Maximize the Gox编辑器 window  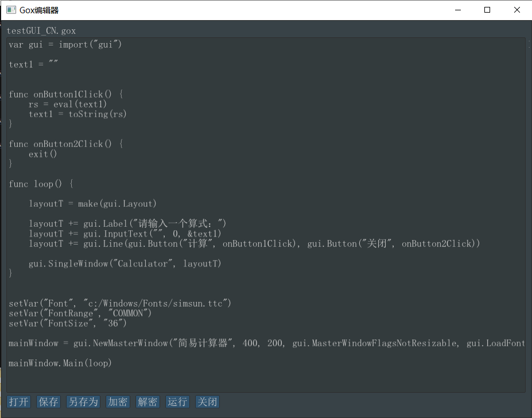(x=487, y=10)
